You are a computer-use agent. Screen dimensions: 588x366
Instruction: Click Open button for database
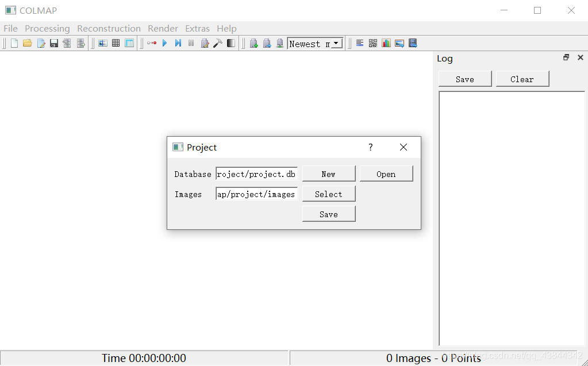(x=386, y=174)
